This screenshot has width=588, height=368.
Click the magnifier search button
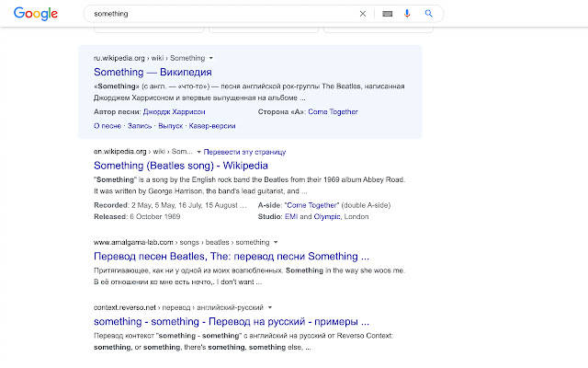coord(429,14)
